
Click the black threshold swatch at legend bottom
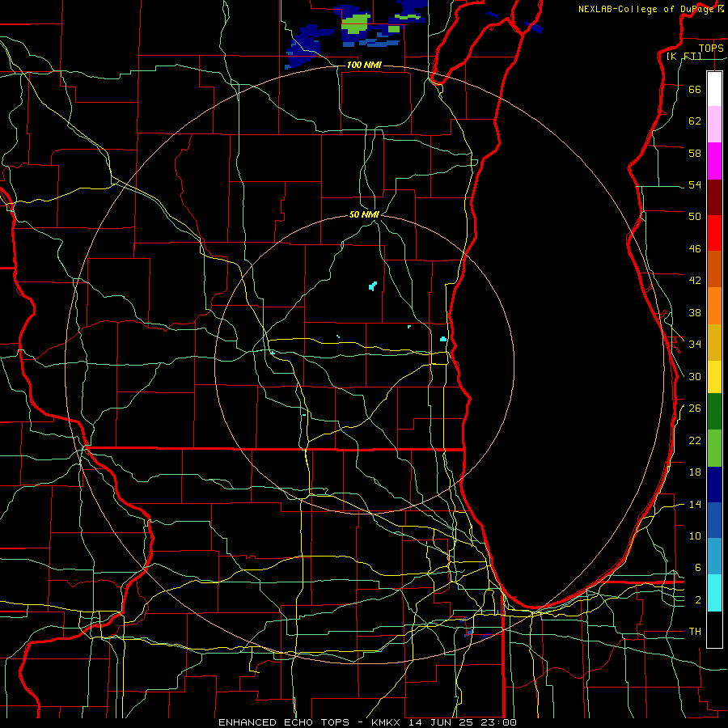(714, 629)
